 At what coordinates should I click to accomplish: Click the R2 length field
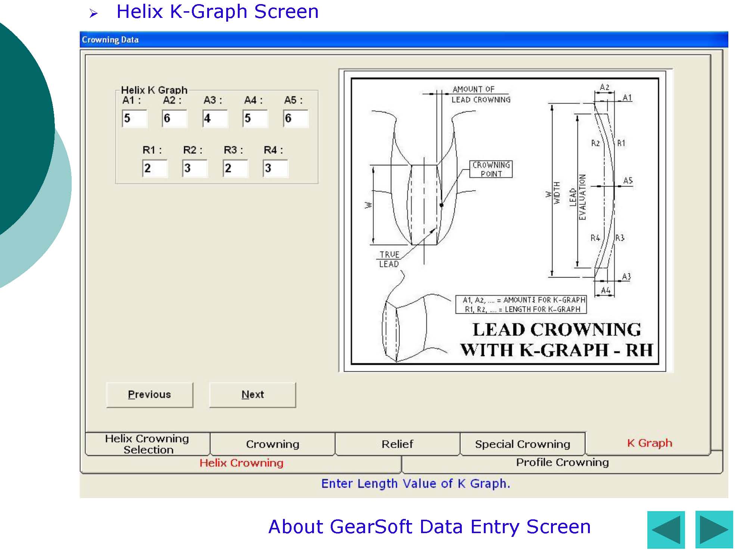[x=195, y=168]
